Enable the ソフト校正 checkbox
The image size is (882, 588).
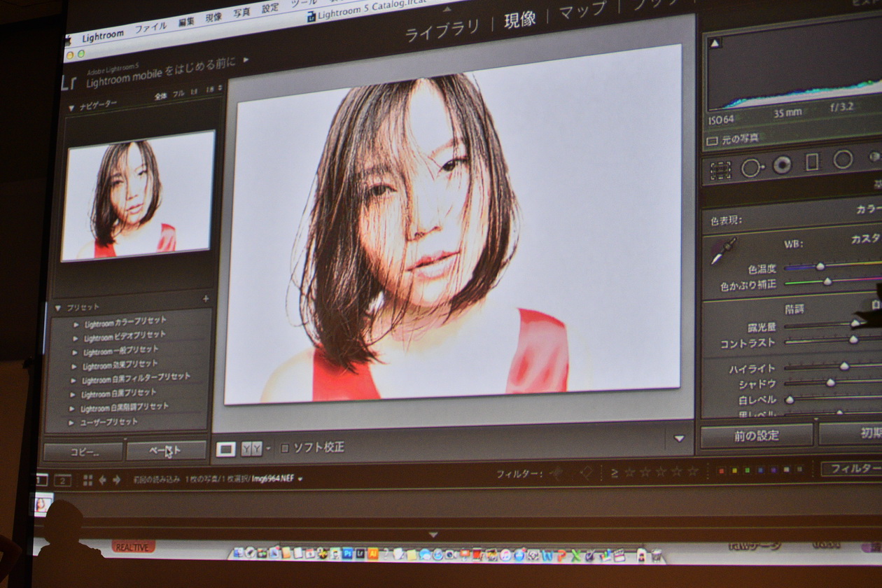285,448
